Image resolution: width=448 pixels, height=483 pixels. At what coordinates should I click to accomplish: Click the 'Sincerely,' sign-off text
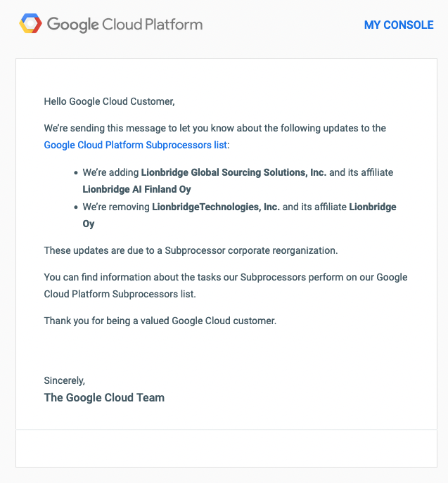click(x=65, y=380)
